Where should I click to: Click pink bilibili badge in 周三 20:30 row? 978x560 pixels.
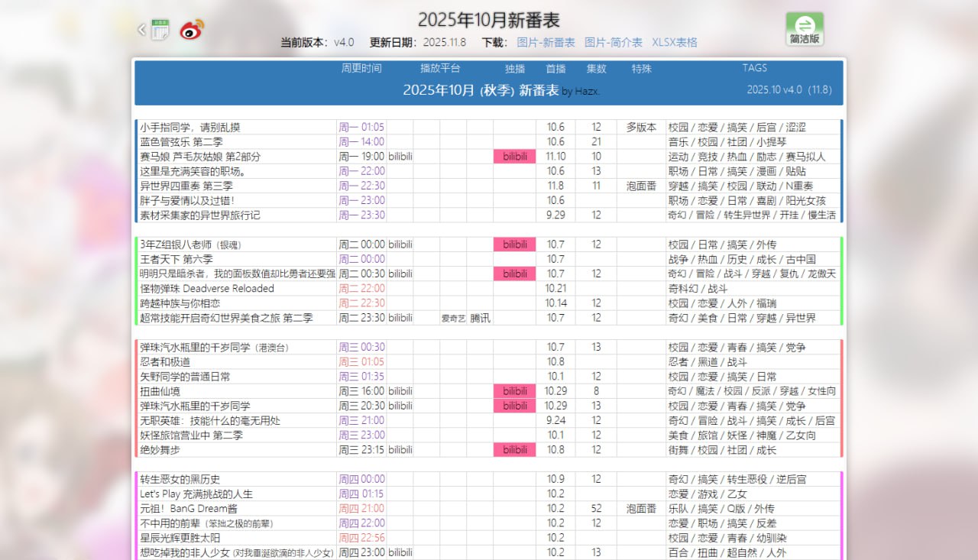(x=515, y=406)
